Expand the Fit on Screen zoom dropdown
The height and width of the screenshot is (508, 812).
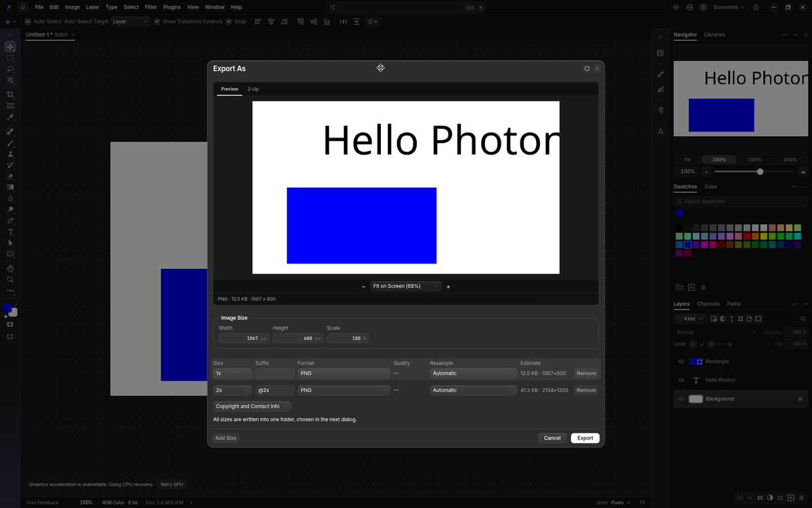406,287
